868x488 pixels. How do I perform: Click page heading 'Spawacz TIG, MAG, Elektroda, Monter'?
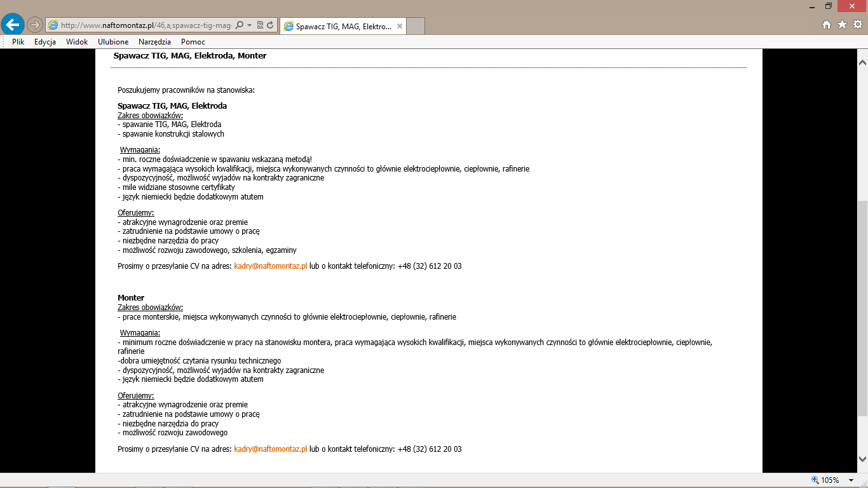(190, 56)
